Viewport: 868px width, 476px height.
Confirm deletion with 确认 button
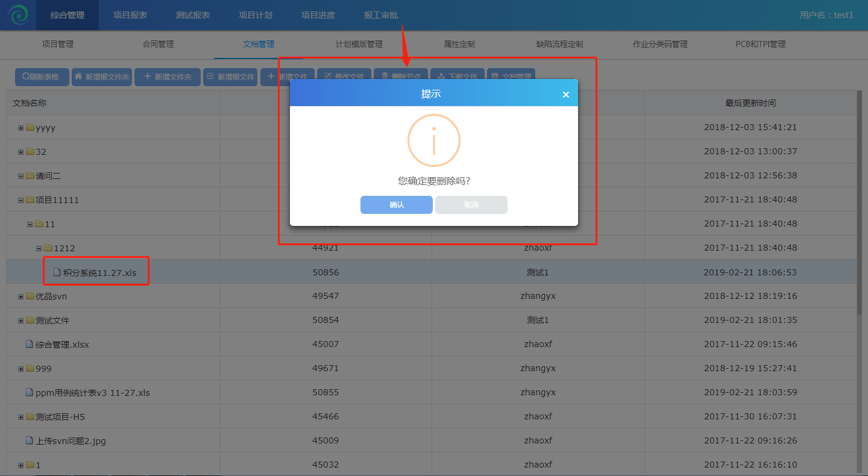click(x=397, y=205)
